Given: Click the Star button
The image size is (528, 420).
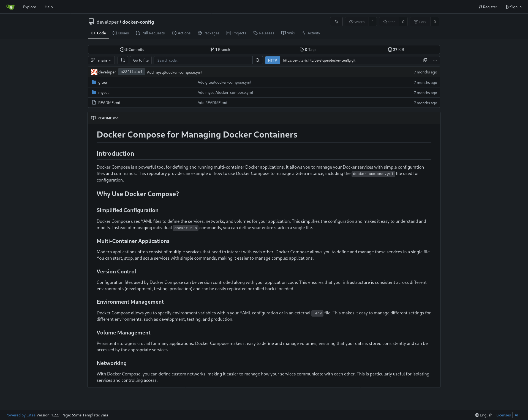Looking at the screenshot, I should [x=389, y=22].
